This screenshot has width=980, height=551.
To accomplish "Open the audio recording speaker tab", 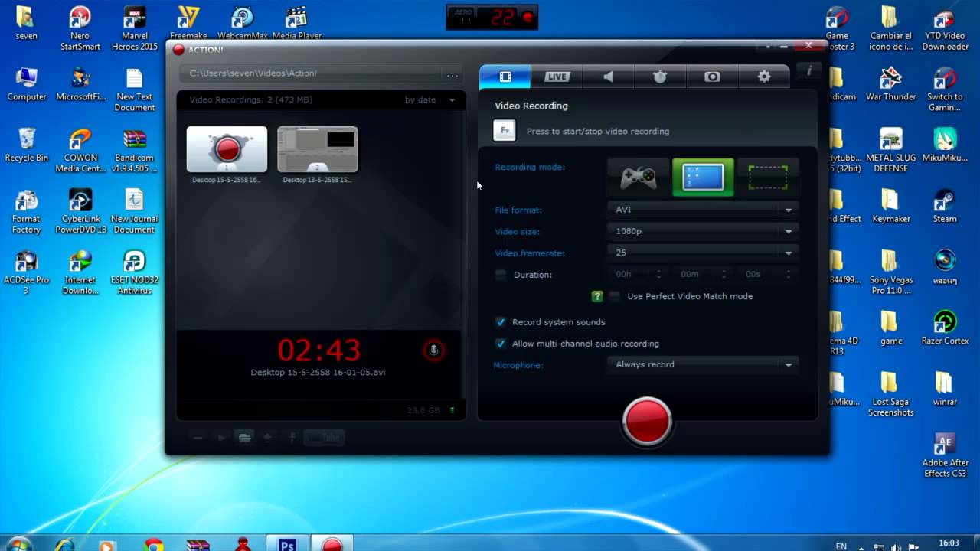I will tap(608, 77).
